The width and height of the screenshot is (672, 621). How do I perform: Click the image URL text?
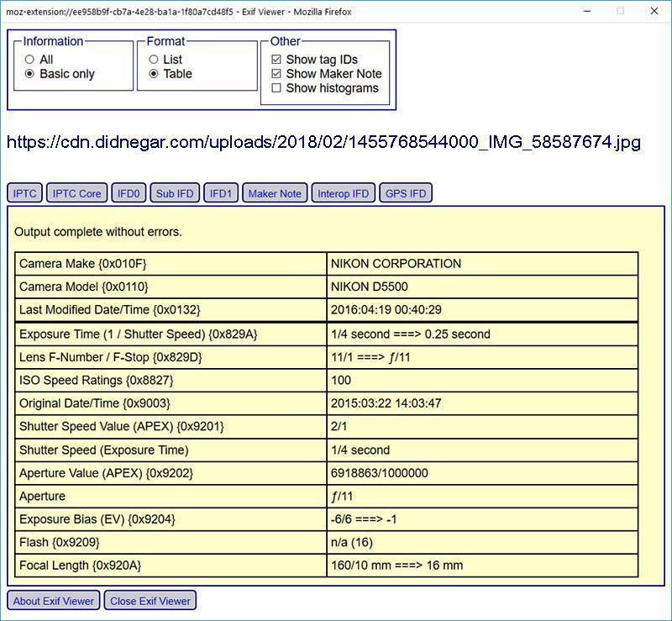(x=323, y=142)
